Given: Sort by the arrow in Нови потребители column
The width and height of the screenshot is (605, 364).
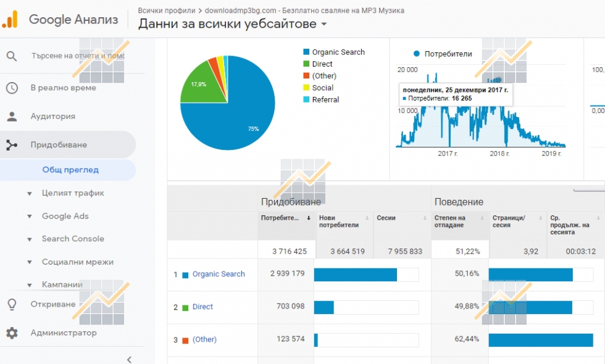Looking at the screenshot, I should [367, 218].
